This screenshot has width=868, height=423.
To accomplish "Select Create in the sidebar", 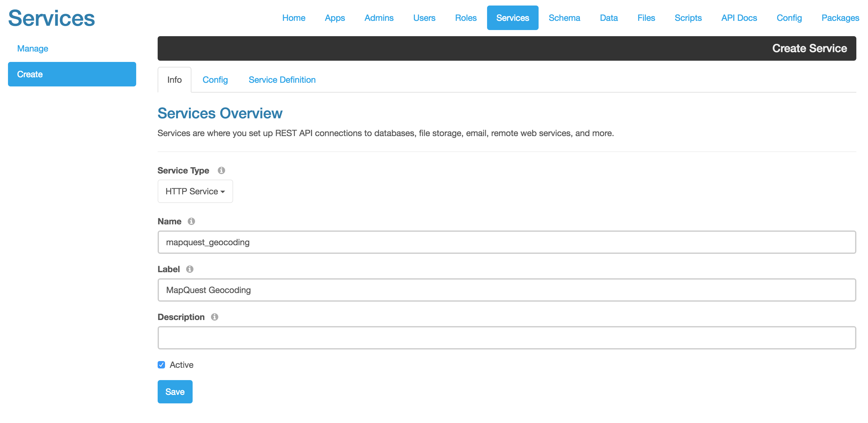I will (71, 74).
